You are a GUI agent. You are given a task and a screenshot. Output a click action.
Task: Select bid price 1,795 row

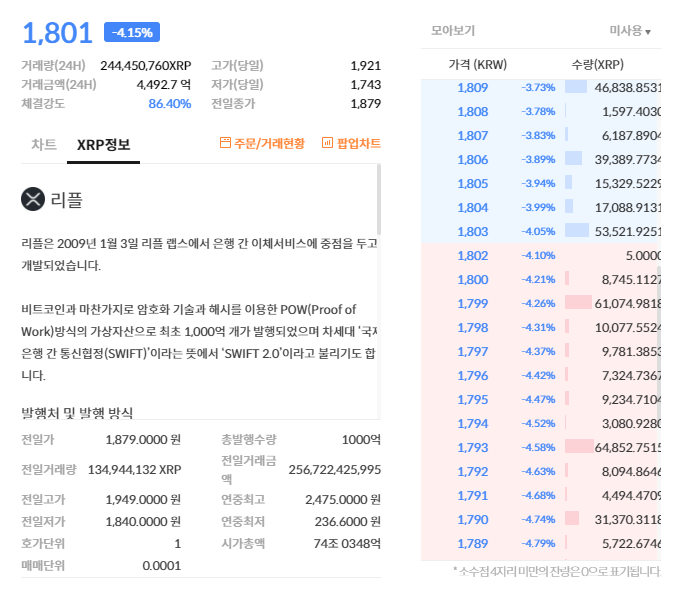[541, 399]
